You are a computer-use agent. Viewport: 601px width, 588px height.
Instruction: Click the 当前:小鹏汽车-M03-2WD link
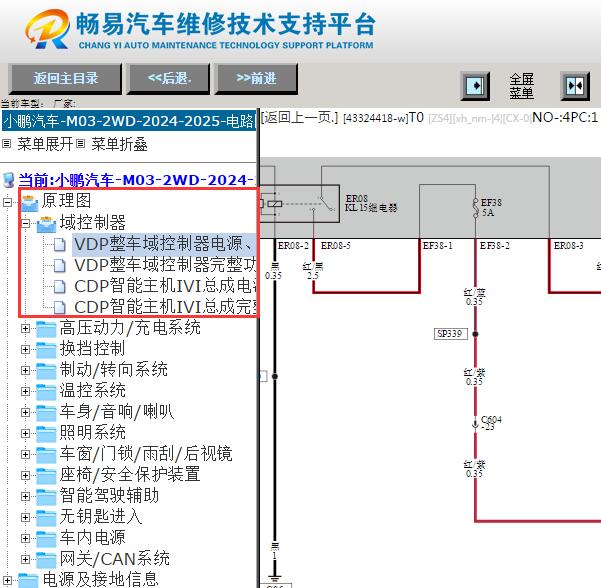137,180
